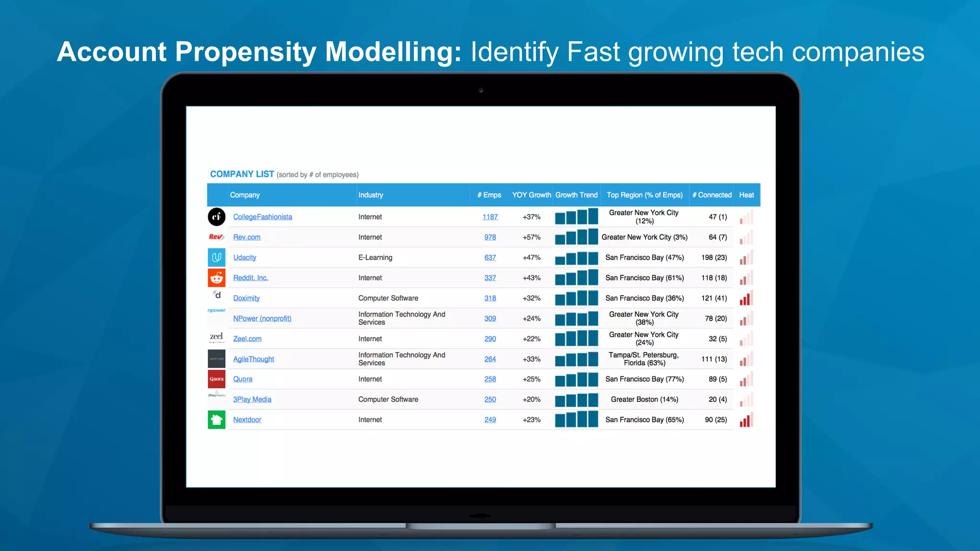Image resolution: width=980 pixels, height=551 pixels.
Task: Click the +57% growth value
Action: coord(531,237)
